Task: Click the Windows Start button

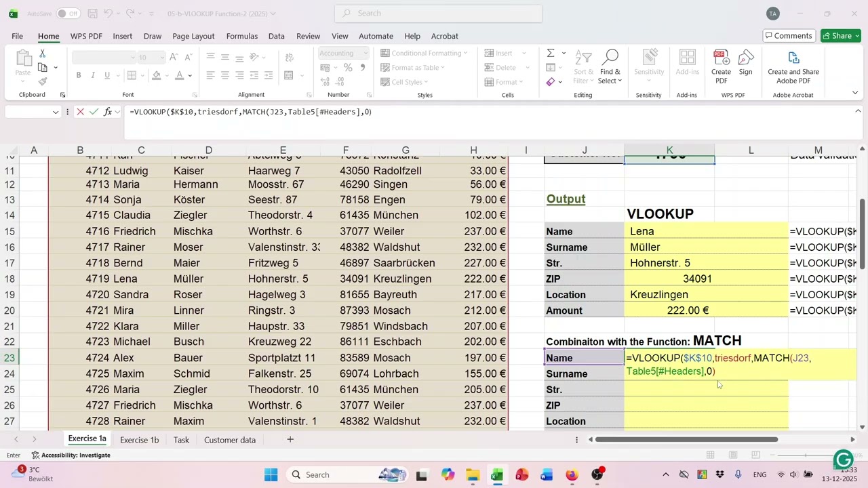Action: (x=271, y=474)
